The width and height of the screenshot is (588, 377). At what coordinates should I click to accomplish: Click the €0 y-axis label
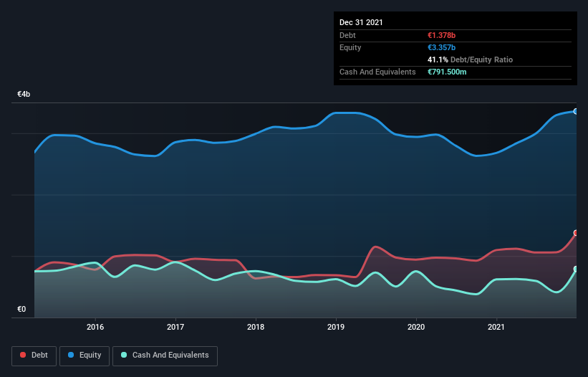click(21, 309)
